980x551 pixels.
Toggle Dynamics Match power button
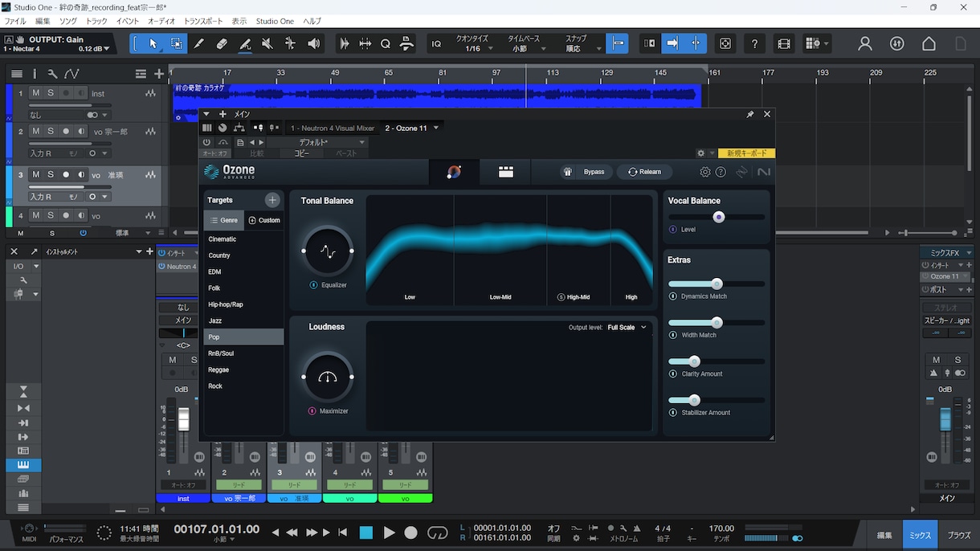[x=673, y=296]
